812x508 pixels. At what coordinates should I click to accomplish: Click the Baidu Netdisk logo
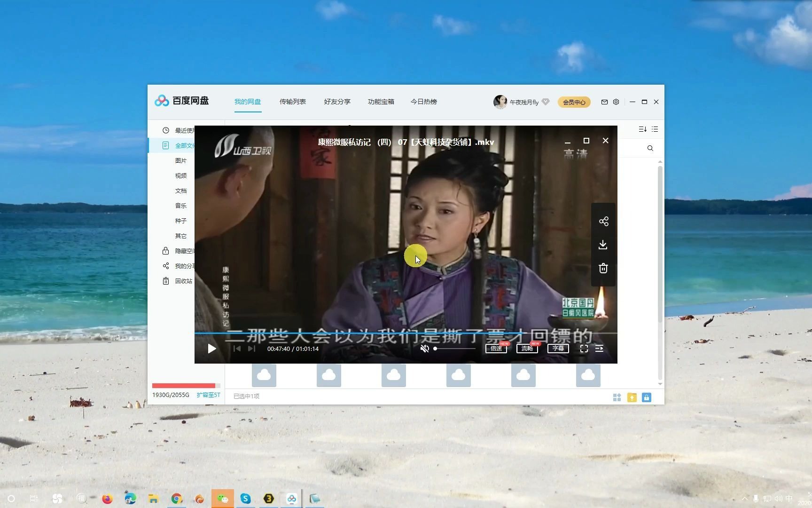181,101
